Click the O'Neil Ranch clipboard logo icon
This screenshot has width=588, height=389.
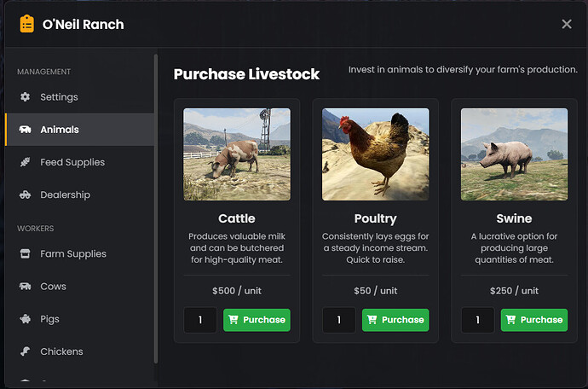point(27,24)
